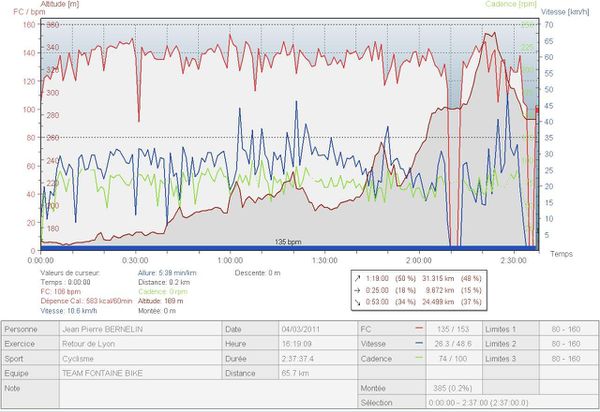Click Limites 1 value 80 - 160
Image resolution: width=600 pixels, height=412 pixels.
(566, 329)
